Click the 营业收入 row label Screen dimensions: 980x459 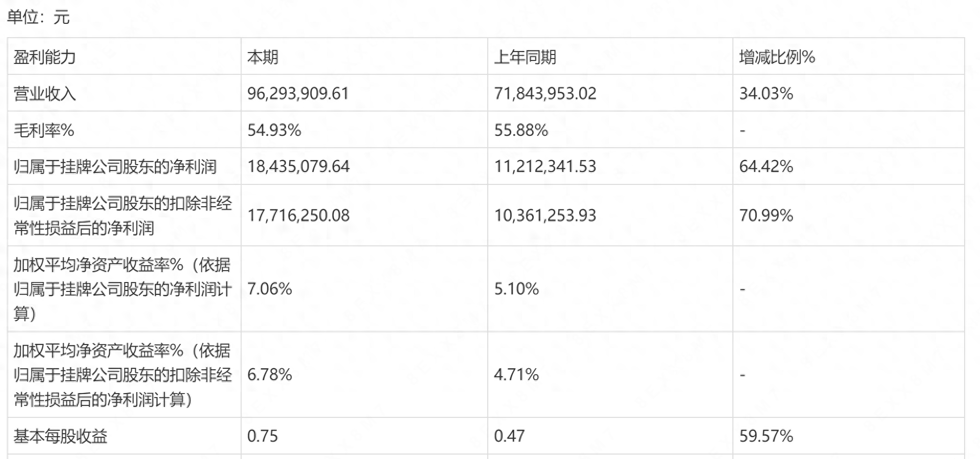click(x=45, y=93)
